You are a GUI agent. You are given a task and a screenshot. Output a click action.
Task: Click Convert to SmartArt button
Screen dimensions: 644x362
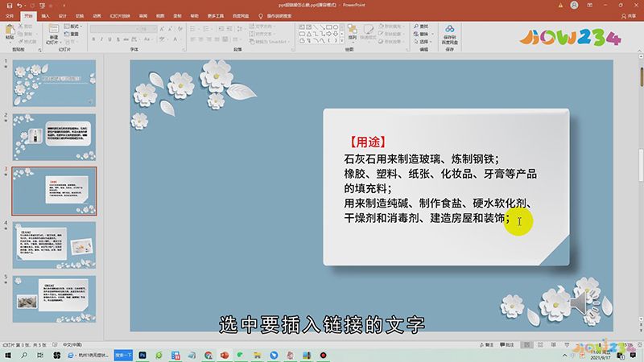coord(269,42)
